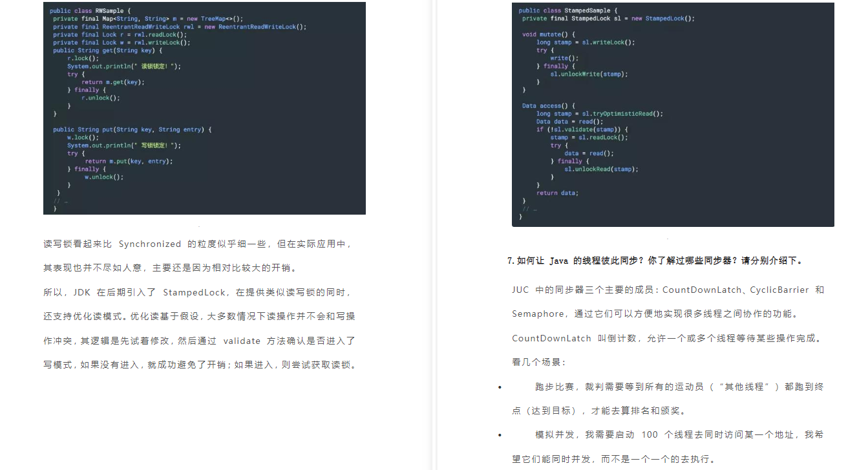The width and height of the screenshot is (868, 470).
Task: Click the line 'public class StampedSample {'
Action: (568, 10)
